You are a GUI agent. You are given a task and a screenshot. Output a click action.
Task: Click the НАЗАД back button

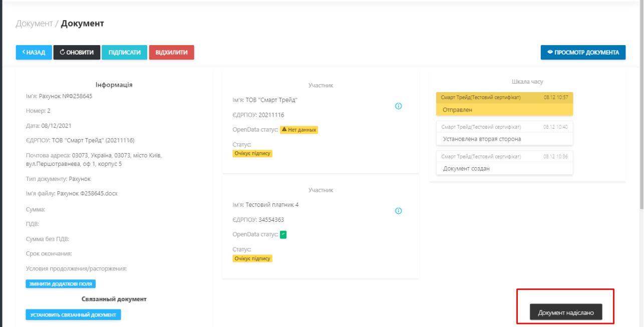tap(34, 53)
